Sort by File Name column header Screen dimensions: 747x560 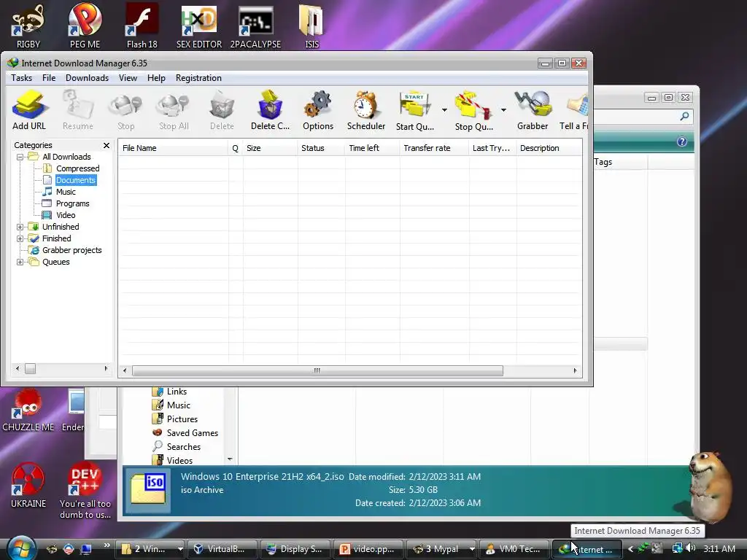click(174, 148)
